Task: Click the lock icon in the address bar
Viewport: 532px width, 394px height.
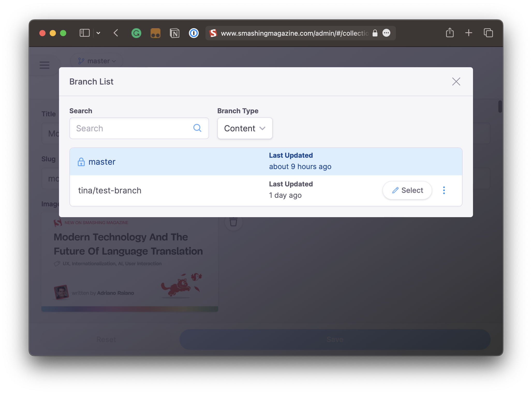Action: tap(375, 33)
